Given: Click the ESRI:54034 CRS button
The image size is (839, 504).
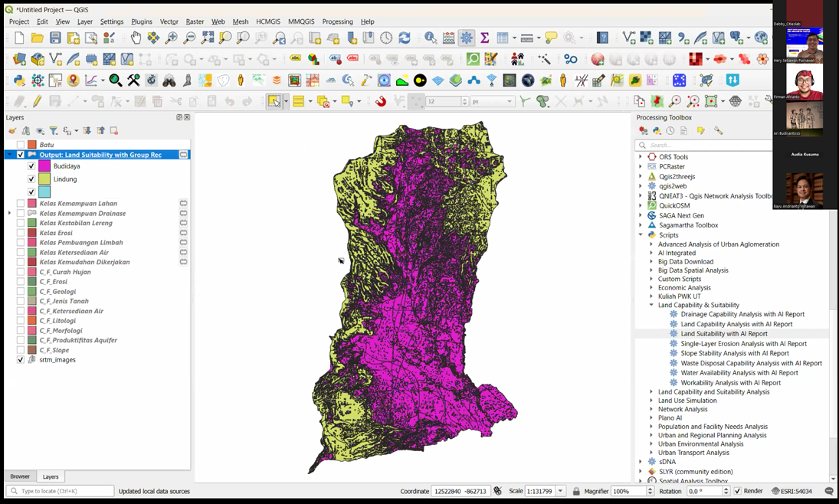Looking at the screenshot, I should [791, 491].
